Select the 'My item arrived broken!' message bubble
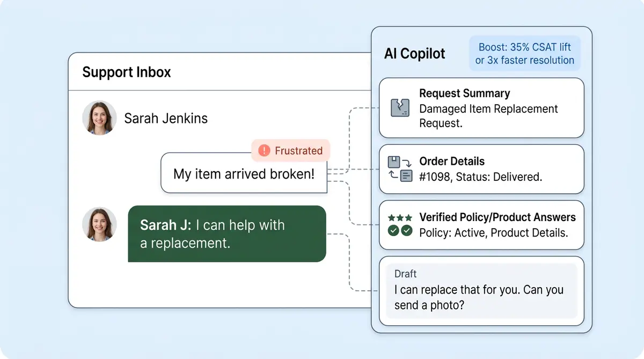The image size is (644, 359). [244, 174]
